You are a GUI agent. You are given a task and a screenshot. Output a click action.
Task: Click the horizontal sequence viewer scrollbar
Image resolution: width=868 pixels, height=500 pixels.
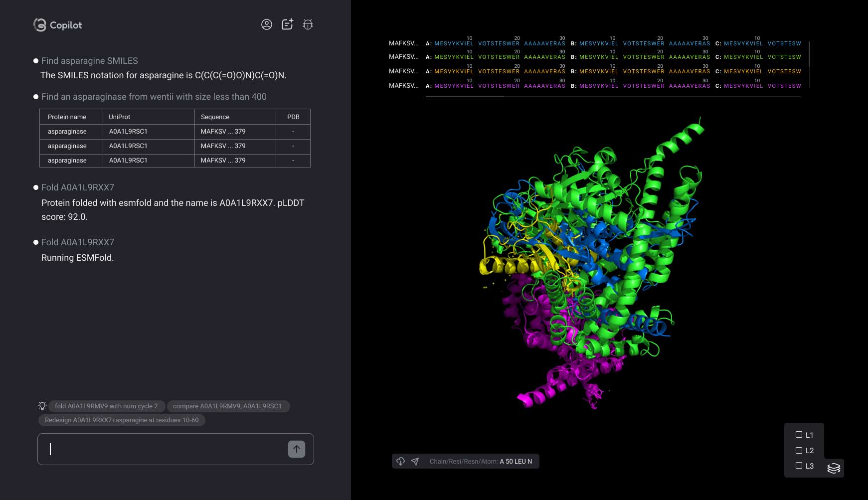[x=465, y=97]
